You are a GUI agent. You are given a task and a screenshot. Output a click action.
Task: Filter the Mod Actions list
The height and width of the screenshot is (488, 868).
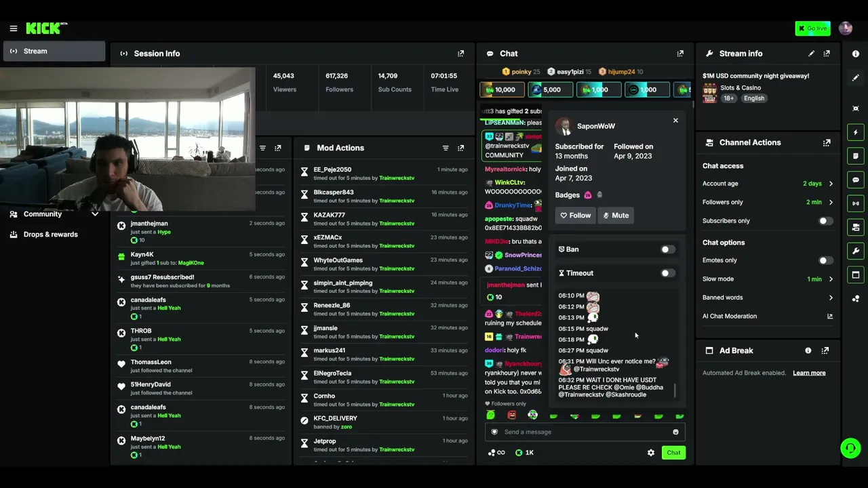(x=446, y=148)
